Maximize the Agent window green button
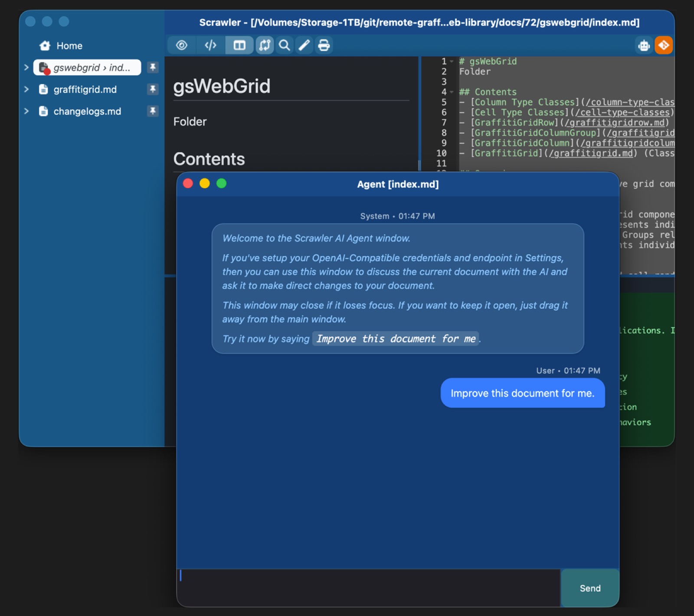The width and height of the screenshot is (694, 616). [x=221, y=183]
